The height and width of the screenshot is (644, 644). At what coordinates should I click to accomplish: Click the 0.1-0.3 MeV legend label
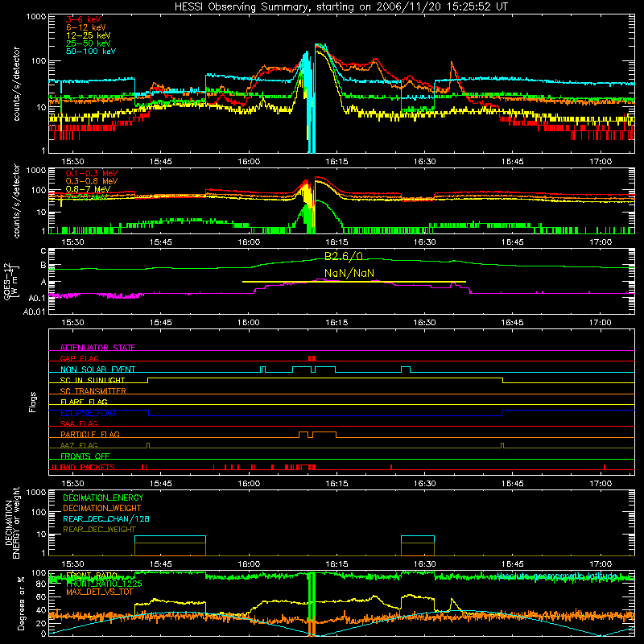[x=92, y=173]
